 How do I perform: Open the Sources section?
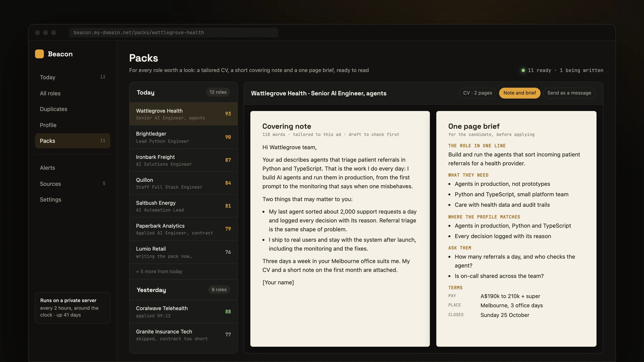pos(72,184)
